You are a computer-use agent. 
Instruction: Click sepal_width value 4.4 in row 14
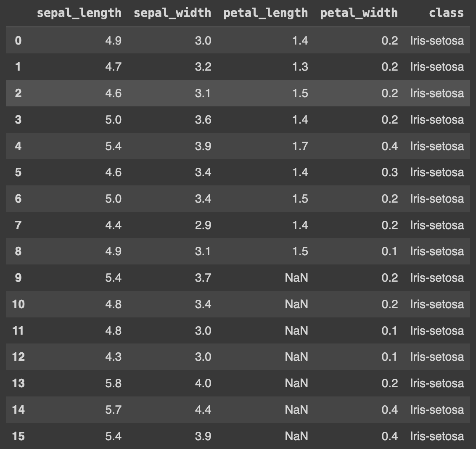tap(203, 410)
